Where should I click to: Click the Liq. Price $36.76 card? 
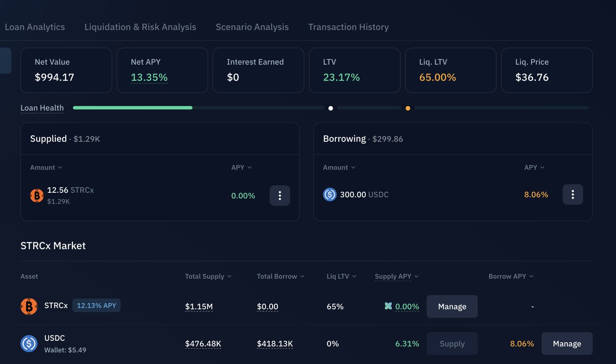547,70
